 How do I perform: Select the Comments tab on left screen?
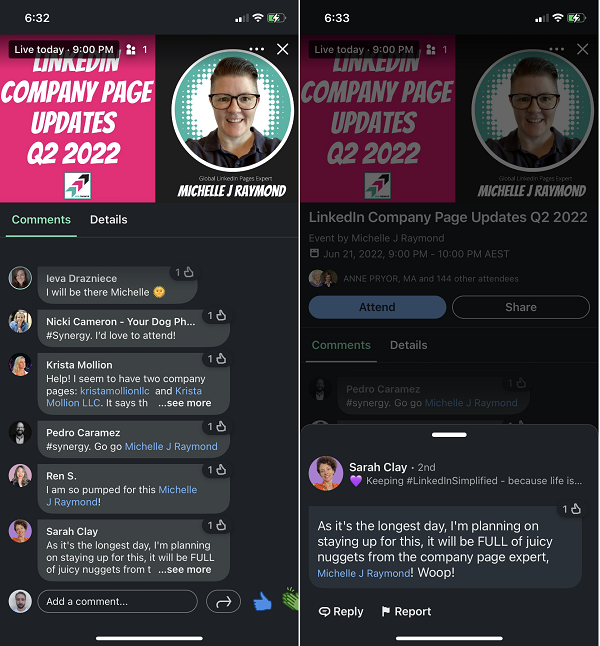click(x=41, y=220)
